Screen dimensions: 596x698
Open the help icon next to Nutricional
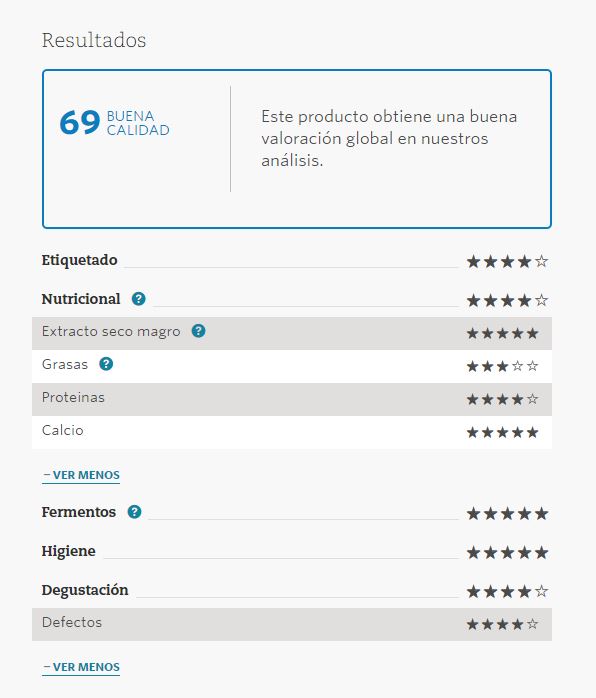click(x=138, y=299)
